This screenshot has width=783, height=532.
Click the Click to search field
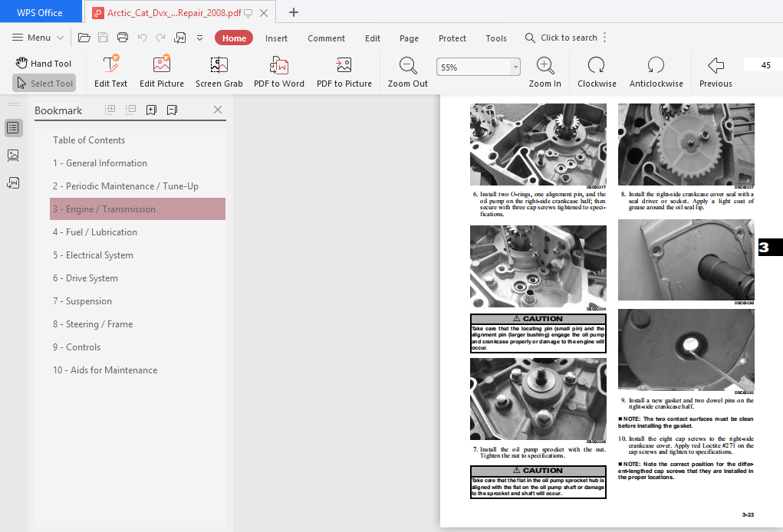pyautogui.click(x=561, y=38)
